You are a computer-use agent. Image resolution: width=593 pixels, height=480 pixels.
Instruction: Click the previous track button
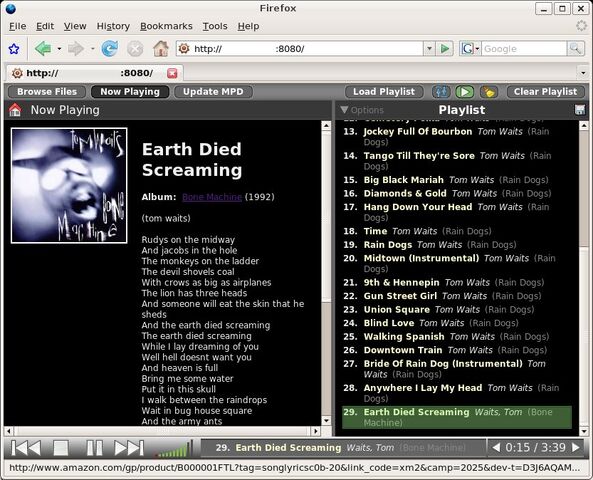tap(26, 448)
